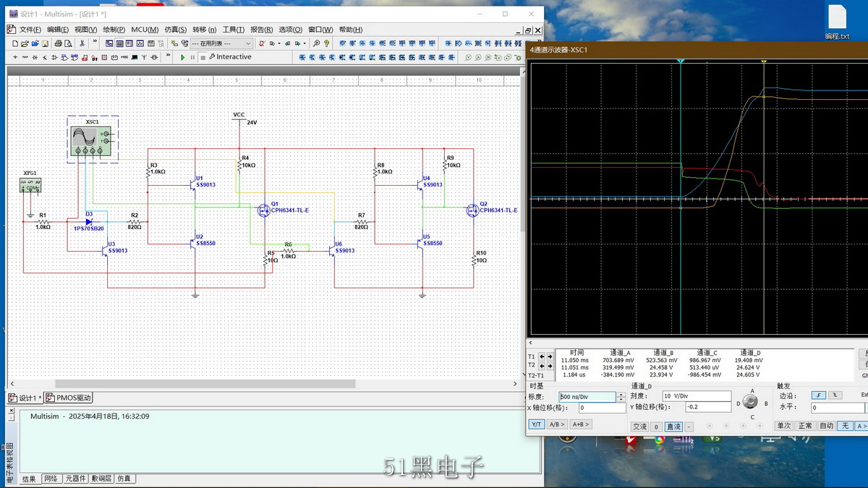This screenshot has height=488, width=868.
Task: Select the 仿真 tab at the bottom
Action: [124, 479]
